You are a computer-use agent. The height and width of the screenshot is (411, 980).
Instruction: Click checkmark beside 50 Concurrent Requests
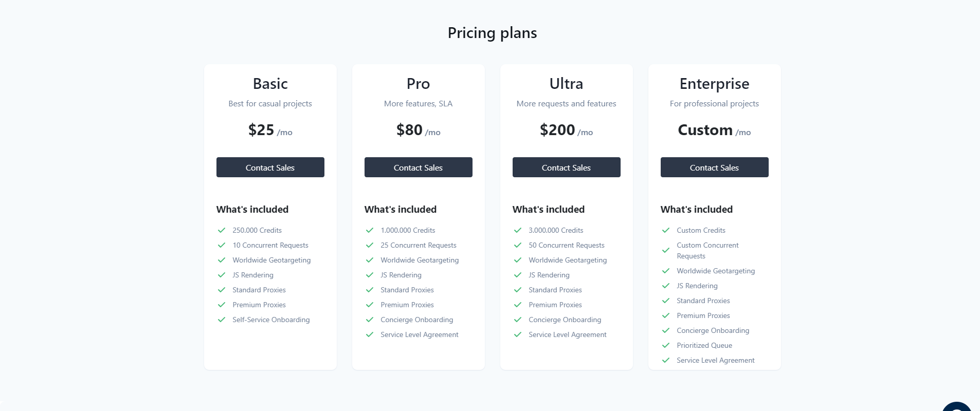(x=518, y=245)
